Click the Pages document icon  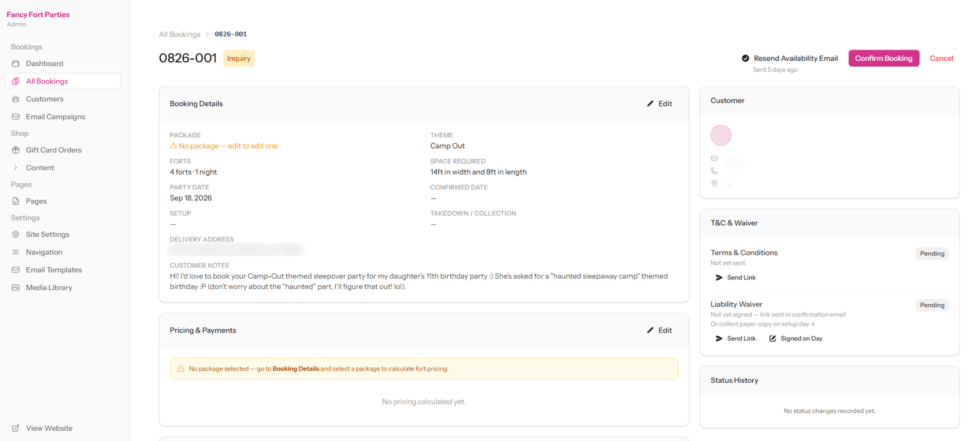coord(16,201)
